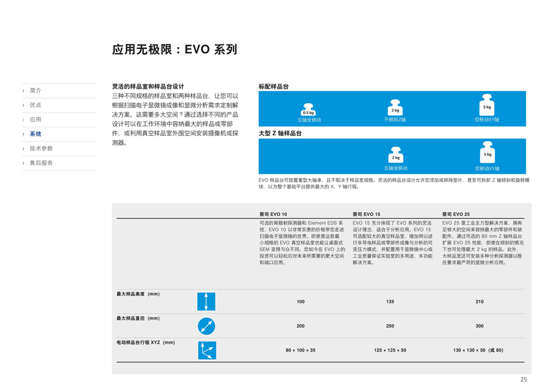The width and height of the screenshot is (554, 392).
Task: Click the page number 25
Action: (524, 379)
